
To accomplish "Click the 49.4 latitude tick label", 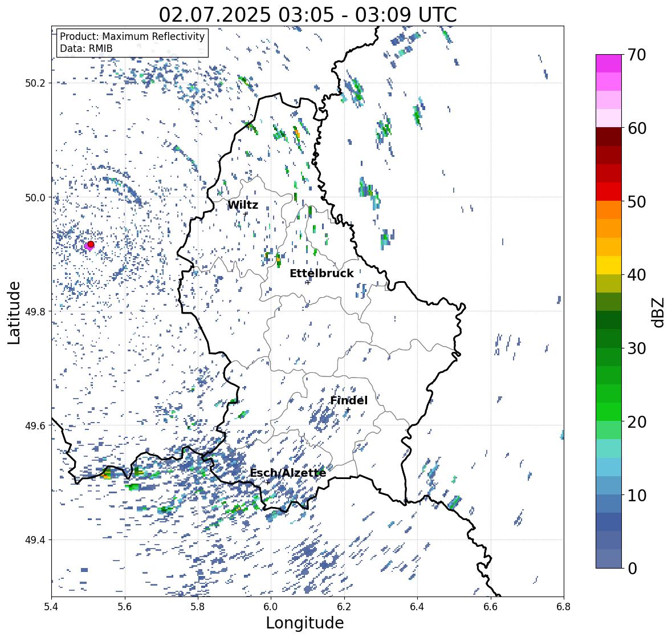I will [x=35, y=540].
